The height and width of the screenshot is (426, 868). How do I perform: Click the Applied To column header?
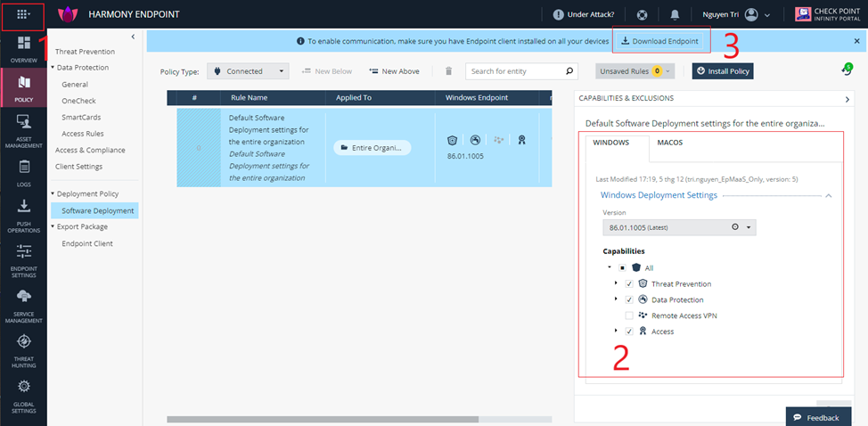tap(353, 97)
